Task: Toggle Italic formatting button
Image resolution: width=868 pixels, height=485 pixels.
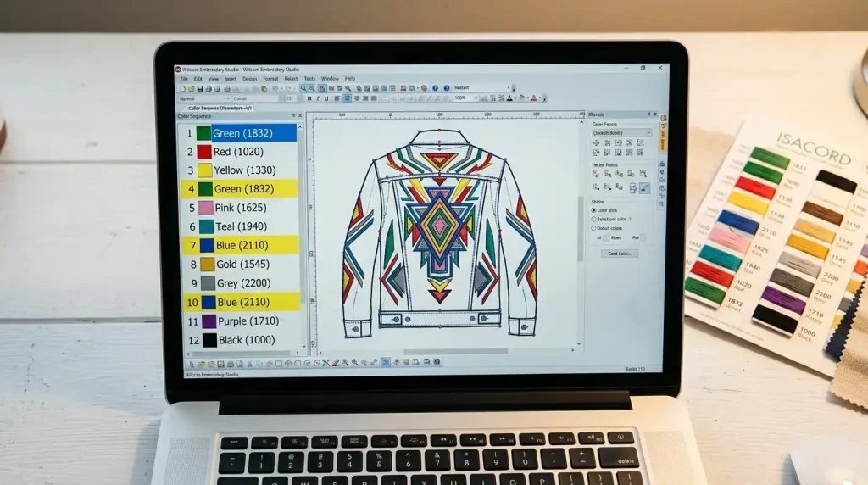Action: (x=318, y=98)
